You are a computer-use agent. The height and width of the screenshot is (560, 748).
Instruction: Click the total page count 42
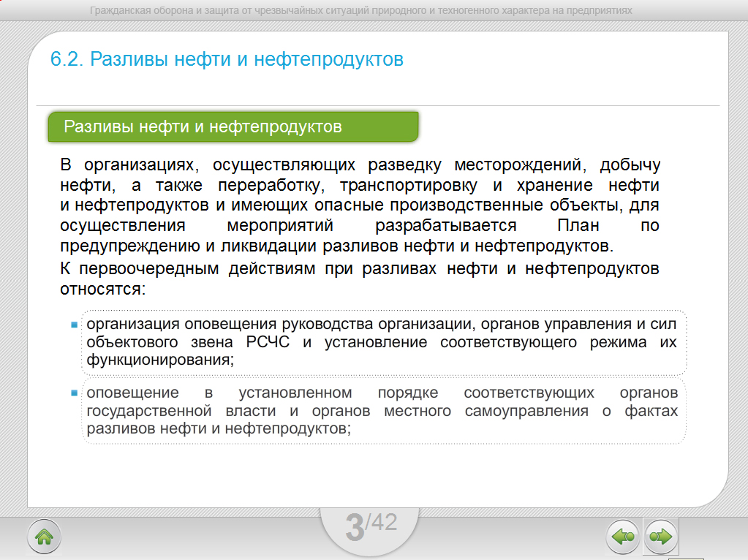[x=384, y=522]
